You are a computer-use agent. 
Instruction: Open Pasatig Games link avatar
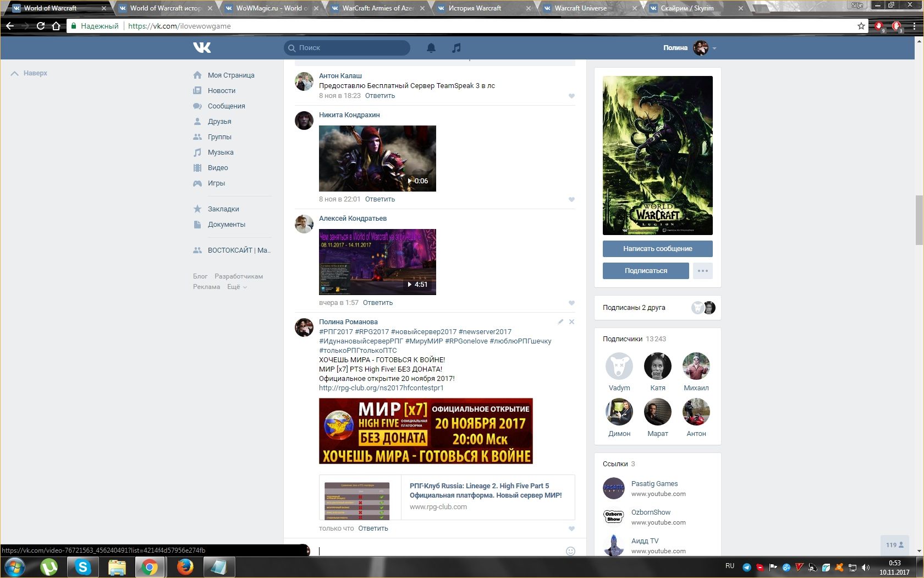coord(614,488)
